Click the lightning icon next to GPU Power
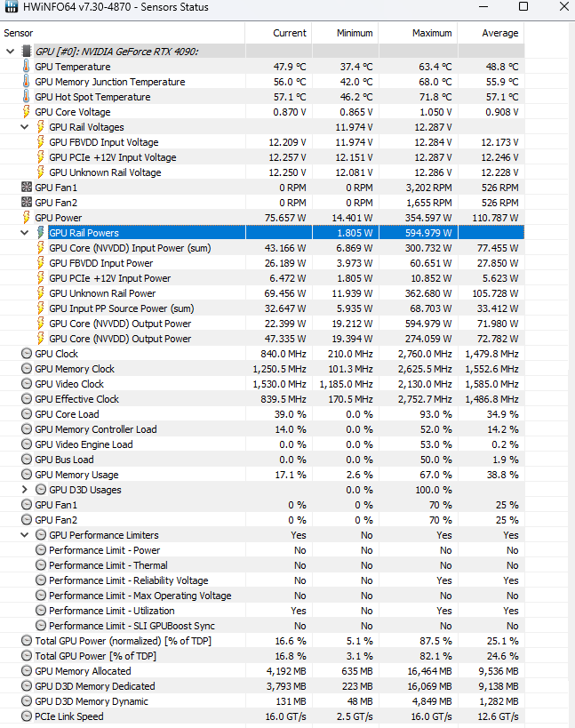Image resolution: width=575 pixels, height=728 pixels. point(26,218)
